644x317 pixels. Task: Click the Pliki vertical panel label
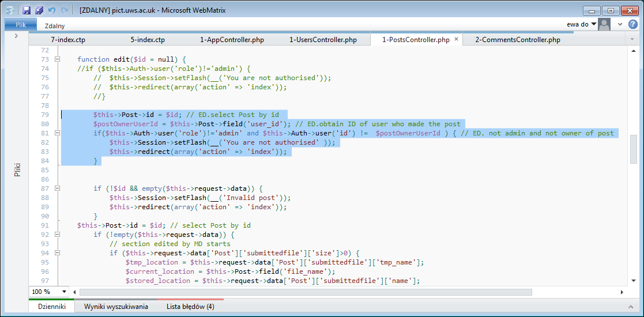pos(17,170)
